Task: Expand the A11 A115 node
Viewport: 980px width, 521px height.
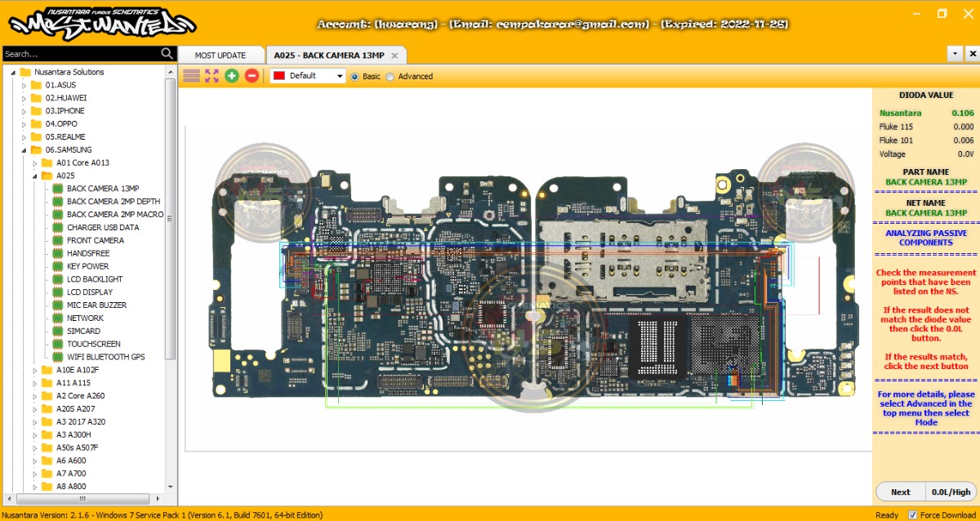Action: coord(35,383)
